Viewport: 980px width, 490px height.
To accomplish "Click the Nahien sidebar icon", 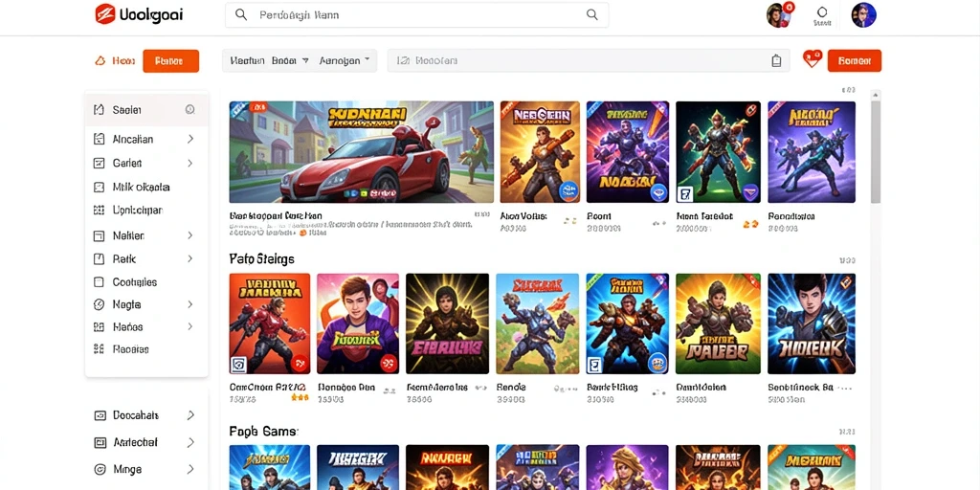I will coord(99,235).
